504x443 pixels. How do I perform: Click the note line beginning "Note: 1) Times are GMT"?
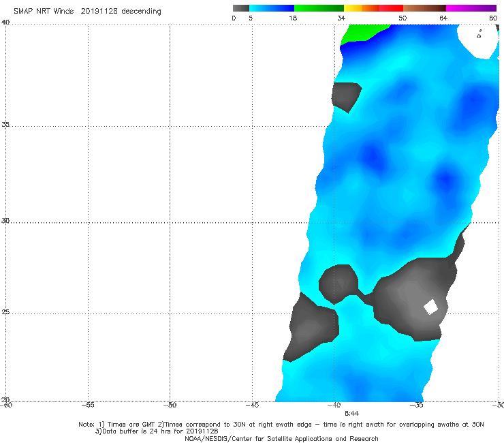pos(281,425)
